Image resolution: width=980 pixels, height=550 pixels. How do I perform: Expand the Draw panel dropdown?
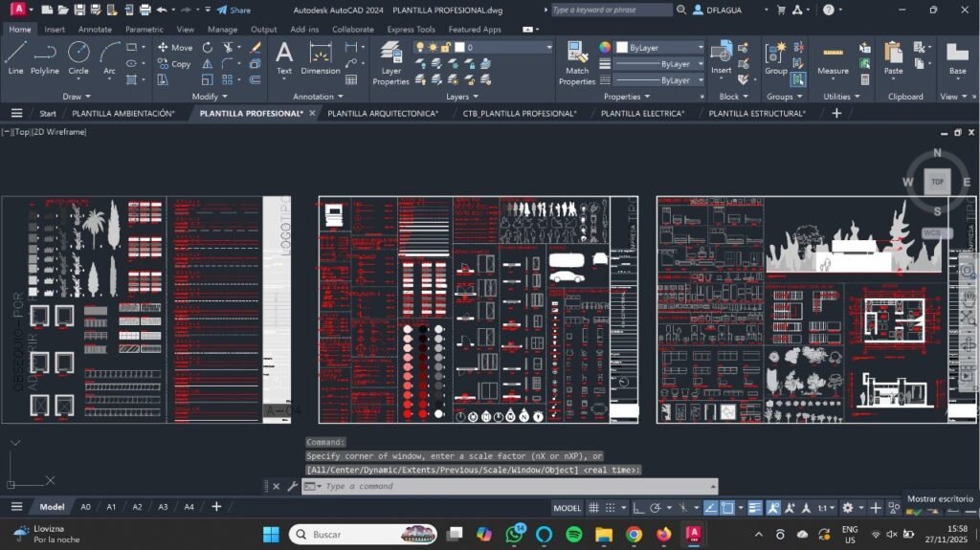[78, 97]
